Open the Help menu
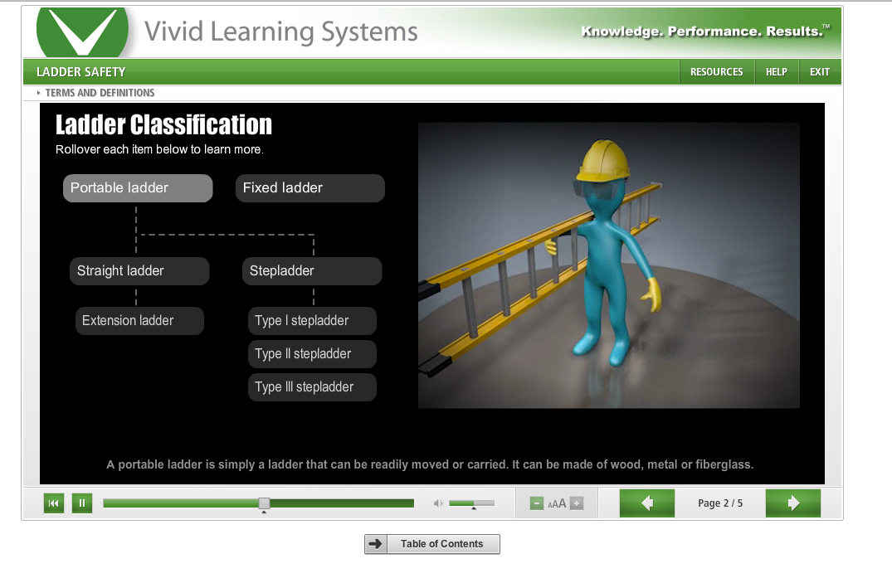The height and width of the screenshot is (588, 892). point(776,72)
